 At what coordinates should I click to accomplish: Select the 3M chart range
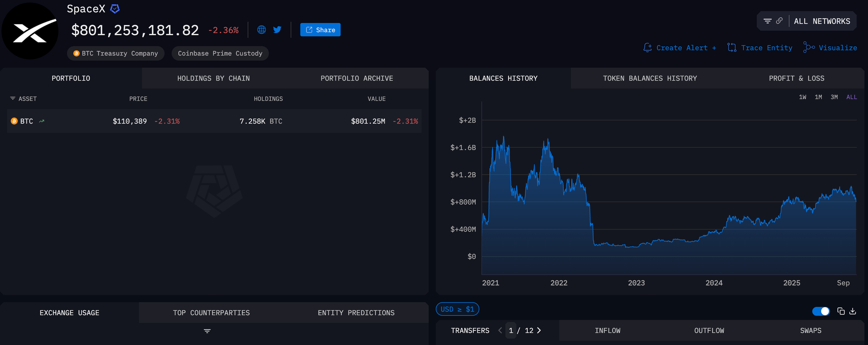834,97
